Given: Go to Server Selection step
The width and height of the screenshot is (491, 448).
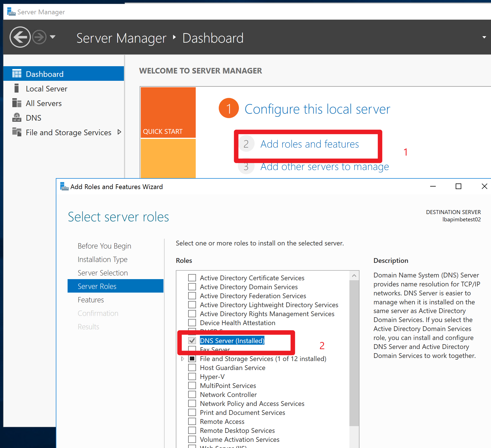Looking at the screenshot, I should tap(103, 273).
